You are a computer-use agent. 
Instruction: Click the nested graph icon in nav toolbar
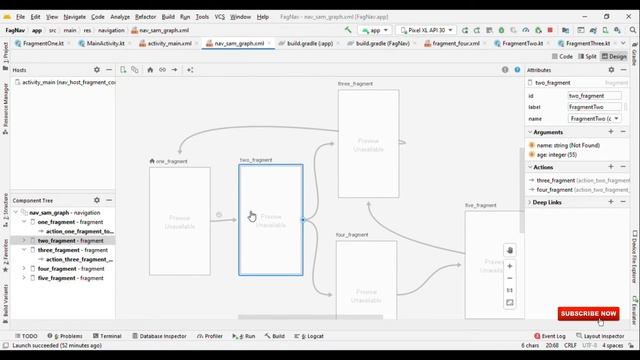(x=135, y=70)
